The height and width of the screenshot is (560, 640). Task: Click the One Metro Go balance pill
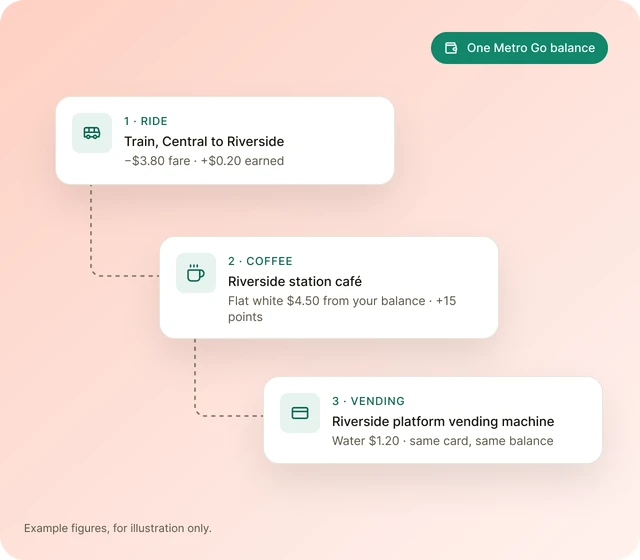(519, 48)
